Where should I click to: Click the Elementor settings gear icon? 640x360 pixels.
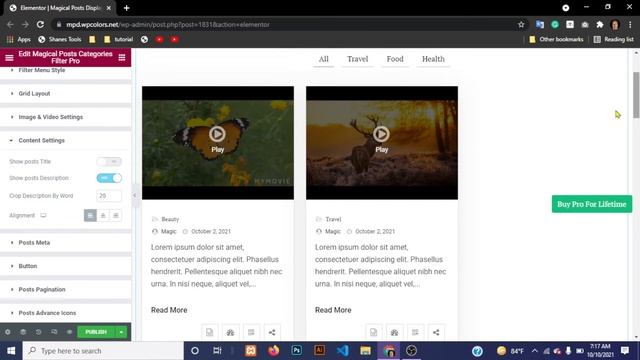pos(8,332)
